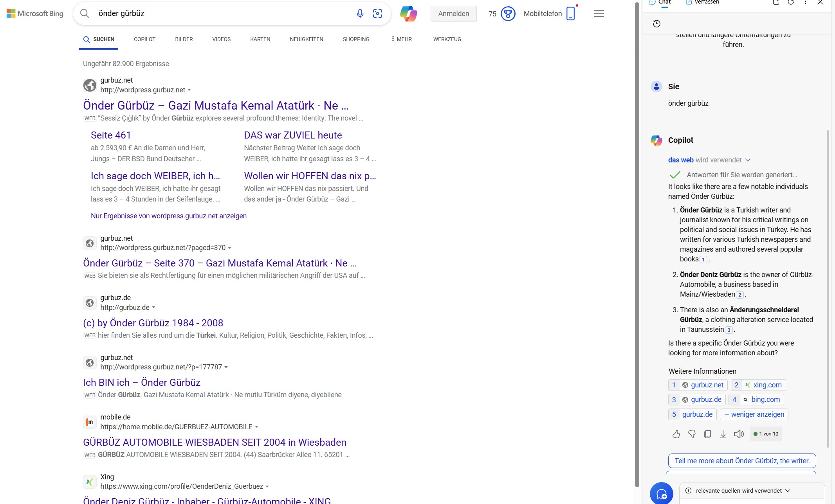Collapse sources with 'weniger anzeigen'
The height and width of the screenshot is (504, 835).
754,414
